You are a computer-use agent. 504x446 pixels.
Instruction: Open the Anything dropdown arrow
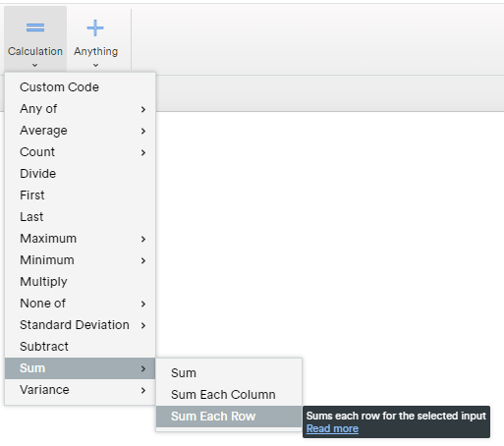point(95,65)
